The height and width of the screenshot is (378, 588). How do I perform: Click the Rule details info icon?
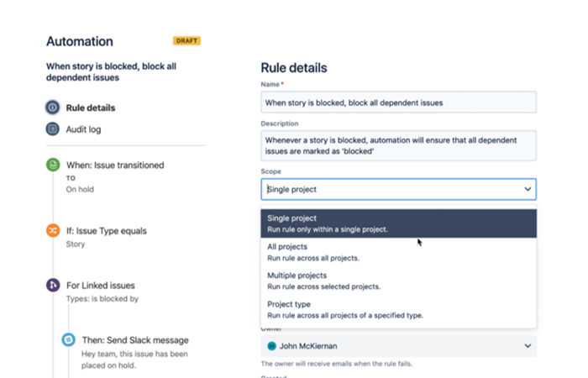point(52,108)
